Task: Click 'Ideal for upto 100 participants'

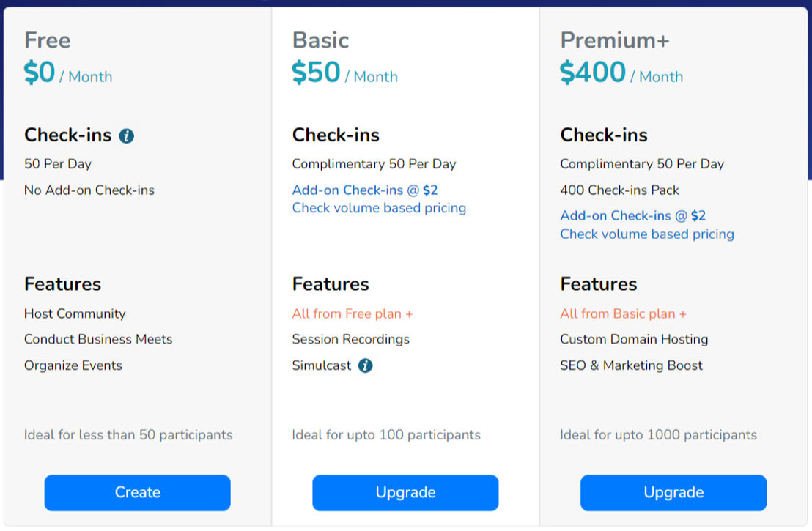Action: coord(385,435)
